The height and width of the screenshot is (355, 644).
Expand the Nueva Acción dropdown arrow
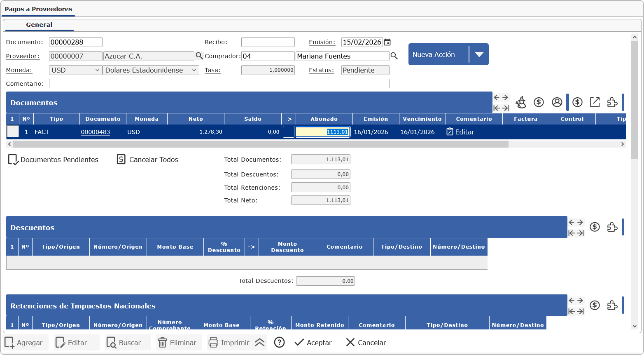point(479,54)
